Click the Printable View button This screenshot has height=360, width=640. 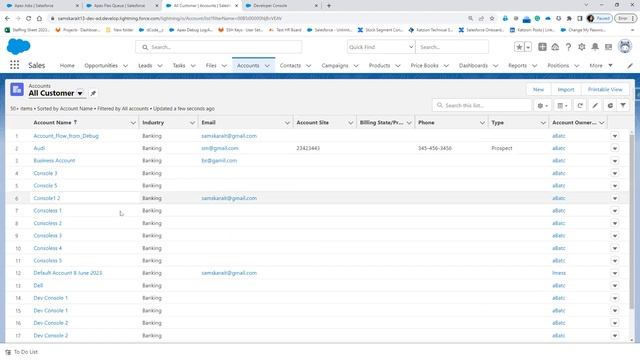[x=605, y=89]
